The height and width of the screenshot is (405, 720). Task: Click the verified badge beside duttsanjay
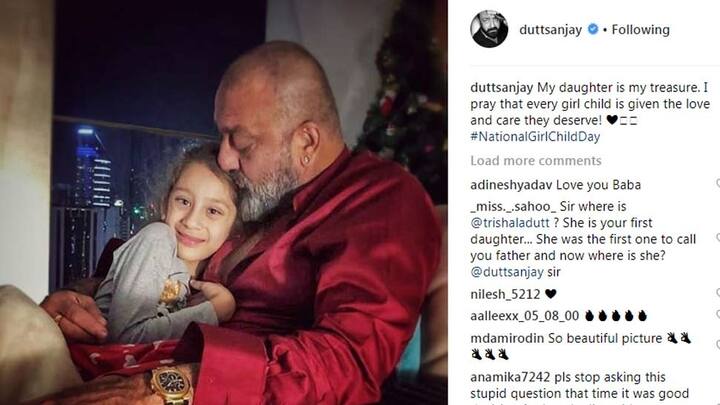pos(593,29)
